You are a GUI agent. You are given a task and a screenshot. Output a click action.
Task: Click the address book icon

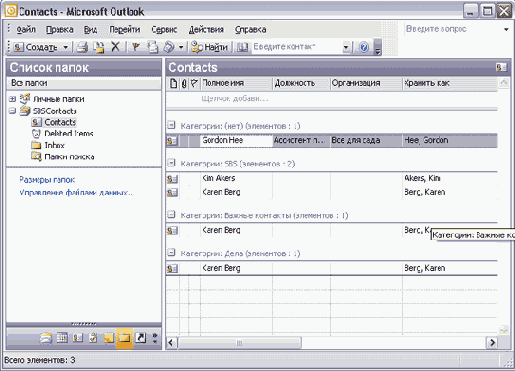coord(242,47)
